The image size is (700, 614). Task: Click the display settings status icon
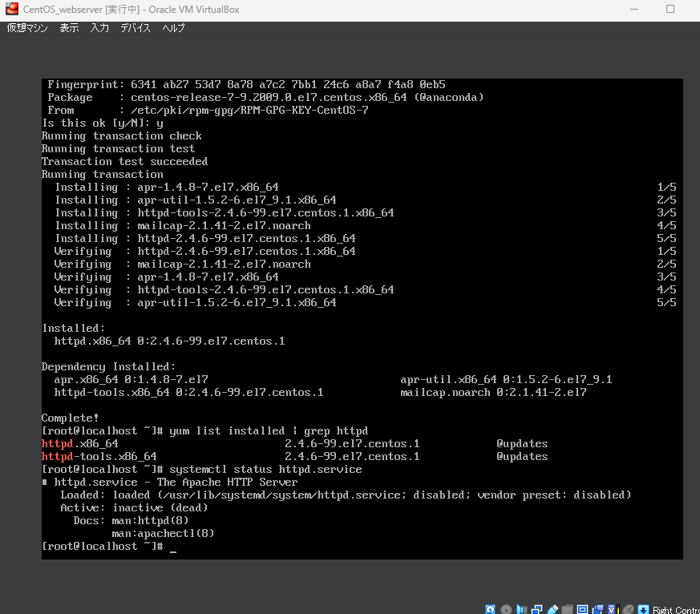click(582, 608)
